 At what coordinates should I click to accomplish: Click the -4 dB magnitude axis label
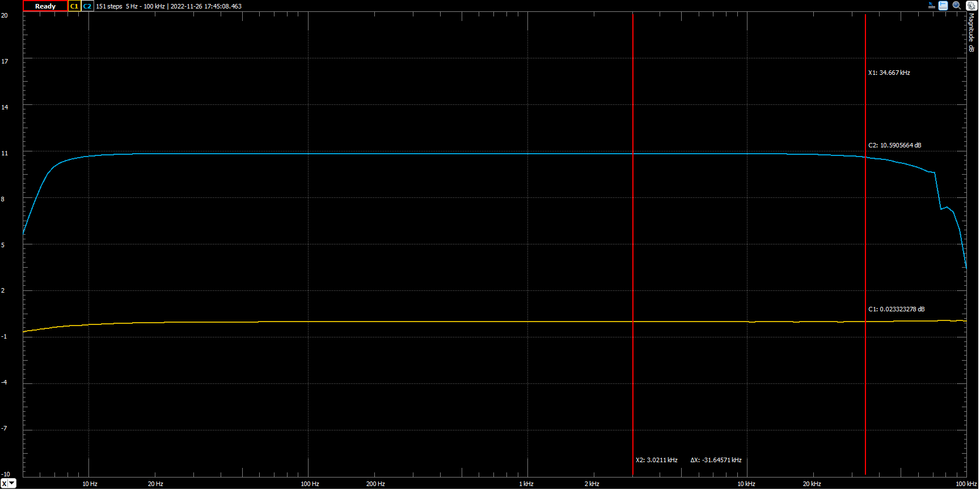coord(4,382)
